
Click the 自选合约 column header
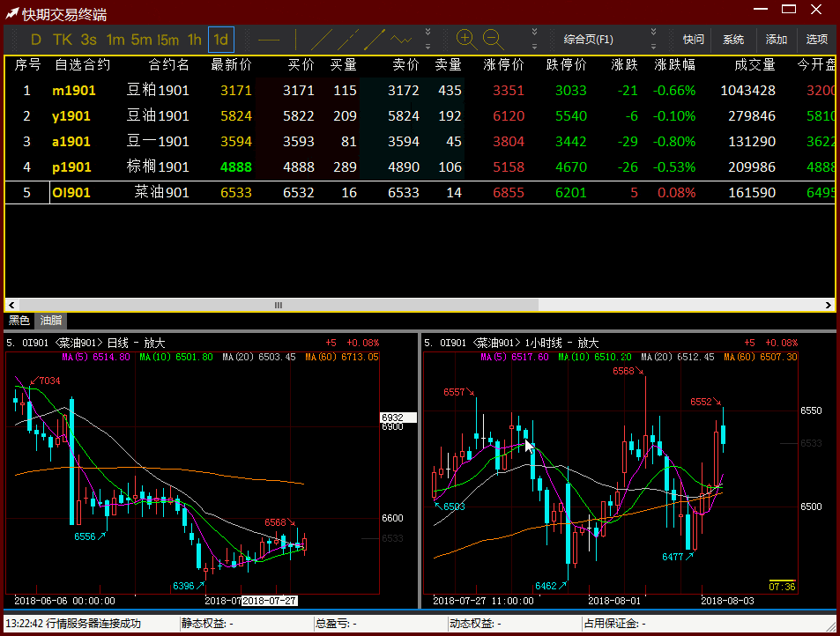click(x=83, y=65)
